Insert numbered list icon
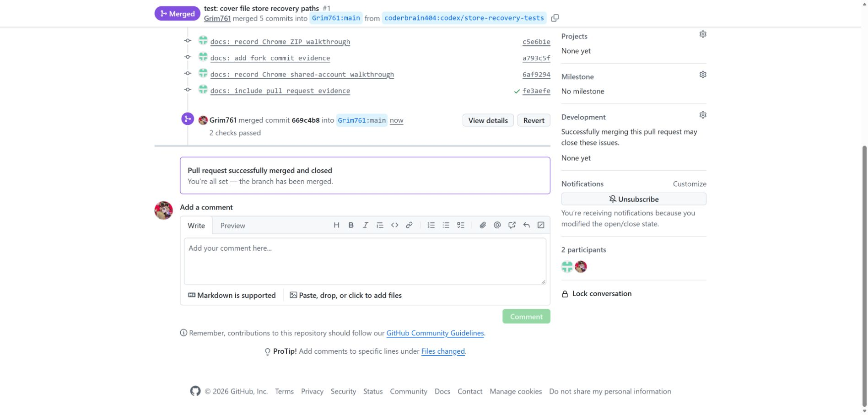 (x=431, y=225)
